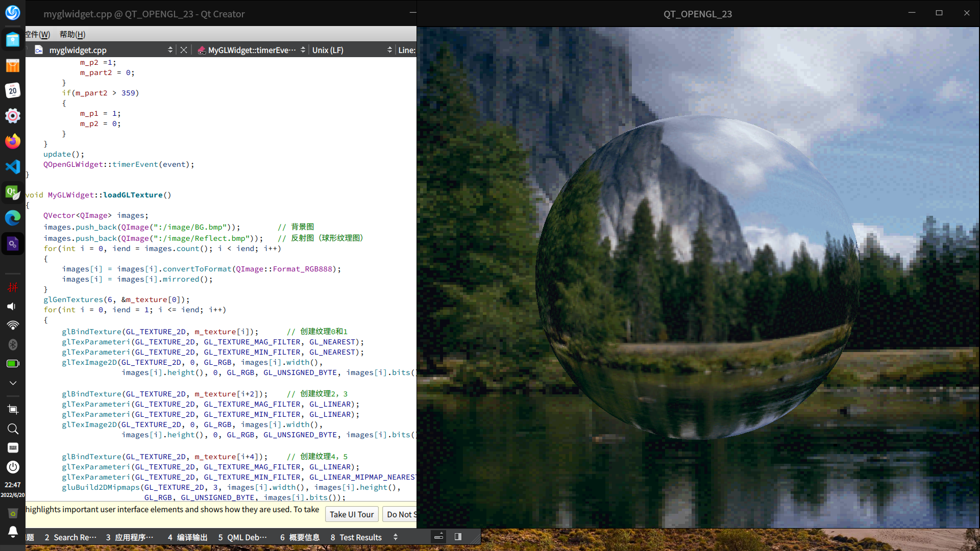980x551 pixels.
Task: Open the 帮助(H) menu
Action: coord(72,34)
